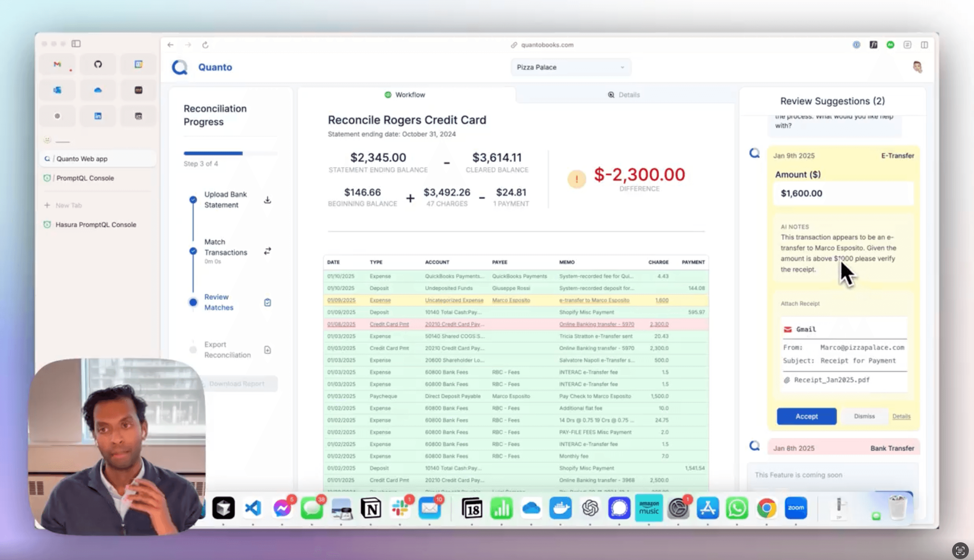Open Visual Studio Code from the dock

pyautogui.click(x=253, y=509)
